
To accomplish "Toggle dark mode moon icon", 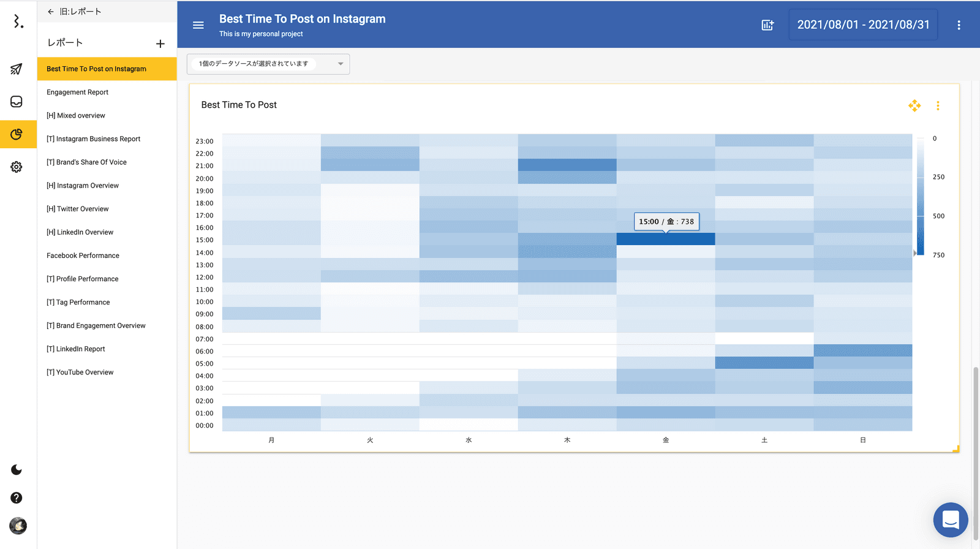I will (x=17, y=470).
